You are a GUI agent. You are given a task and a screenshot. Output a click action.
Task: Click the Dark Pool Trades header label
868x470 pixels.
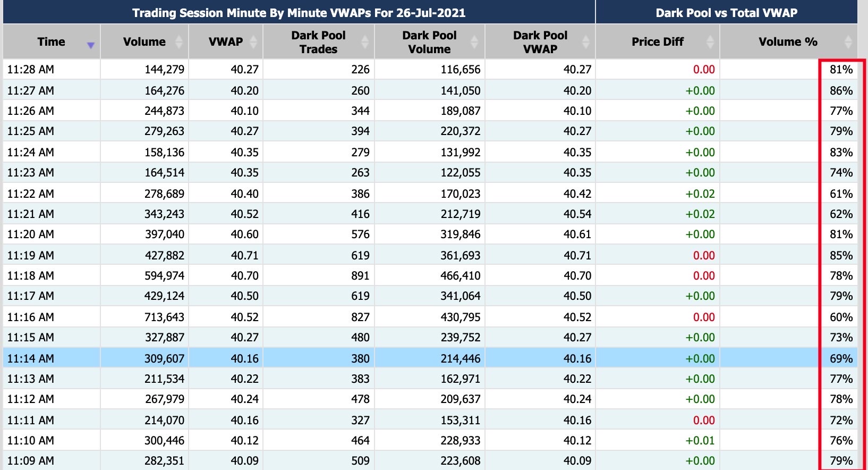coord(318,42)
